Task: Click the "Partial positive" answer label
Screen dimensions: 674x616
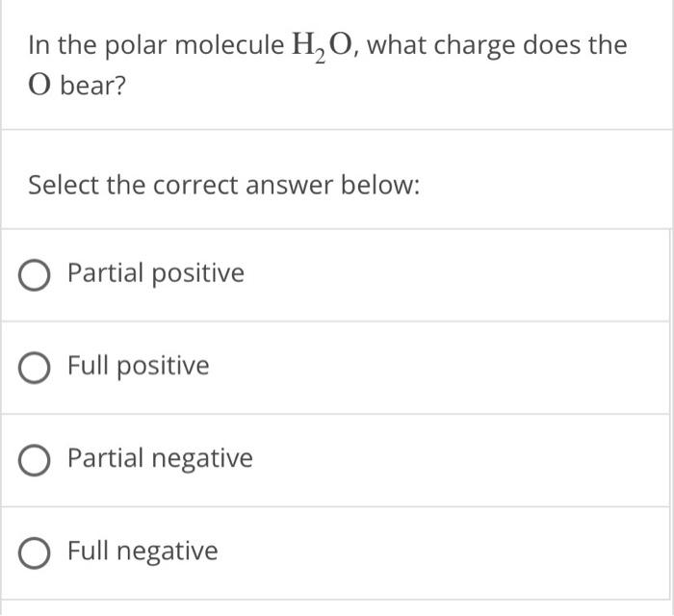Action: pos(156,273)
